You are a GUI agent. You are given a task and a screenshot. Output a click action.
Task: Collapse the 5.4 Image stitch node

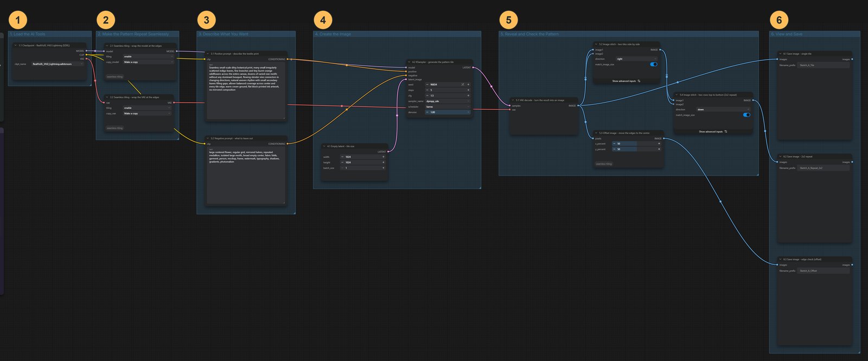(676, 94)
